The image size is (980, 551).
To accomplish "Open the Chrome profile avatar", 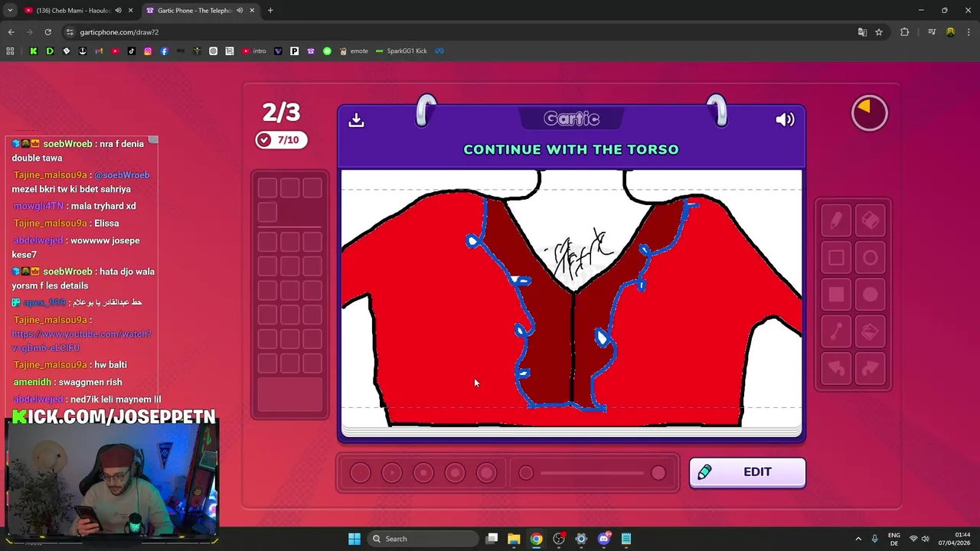I will (x=950, y=32).
